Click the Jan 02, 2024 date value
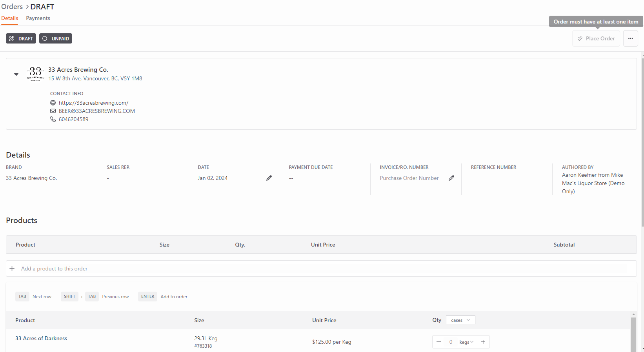This screenshot has height=352, width=644. [213, 178]
